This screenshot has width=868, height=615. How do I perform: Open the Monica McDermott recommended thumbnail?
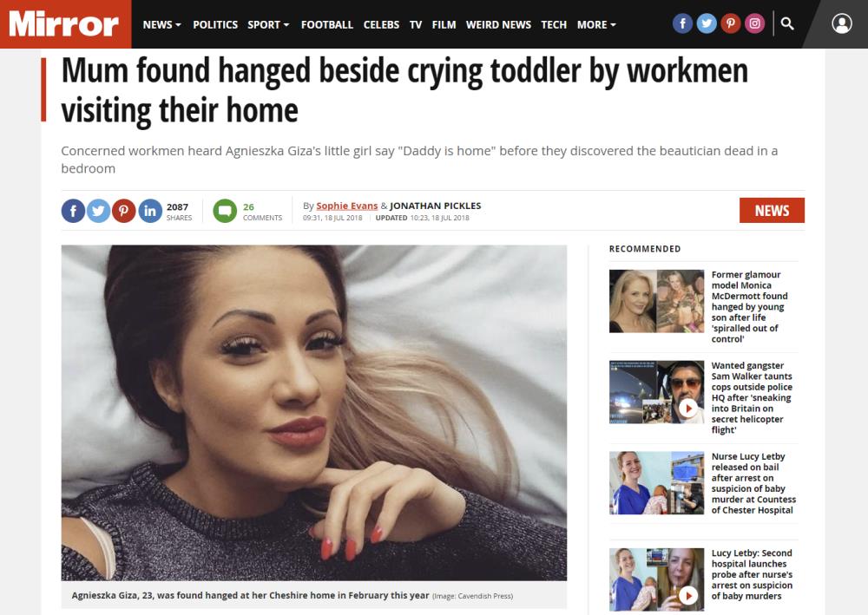coord(656,301)
